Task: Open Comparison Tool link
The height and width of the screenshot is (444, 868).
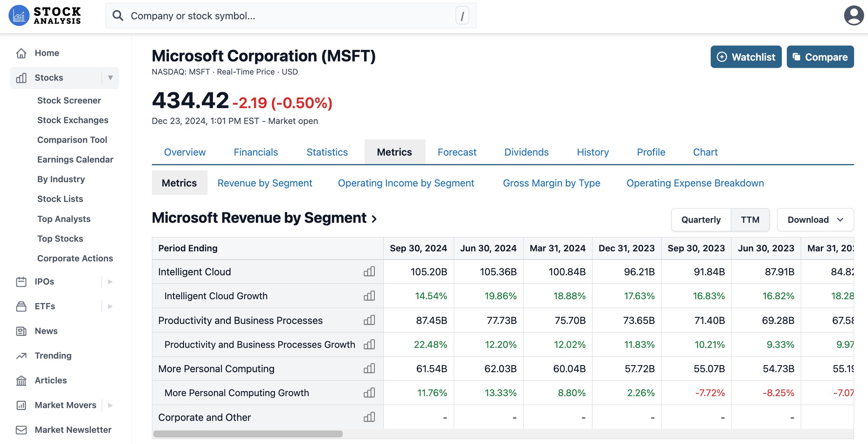Action: coord(72,140)
